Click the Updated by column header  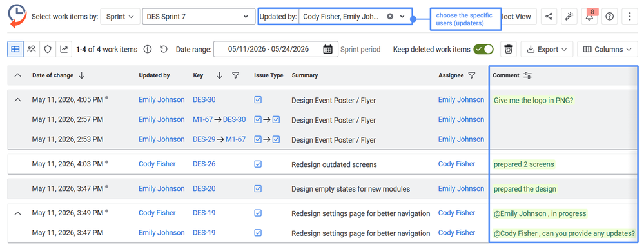tap(154, 75)
